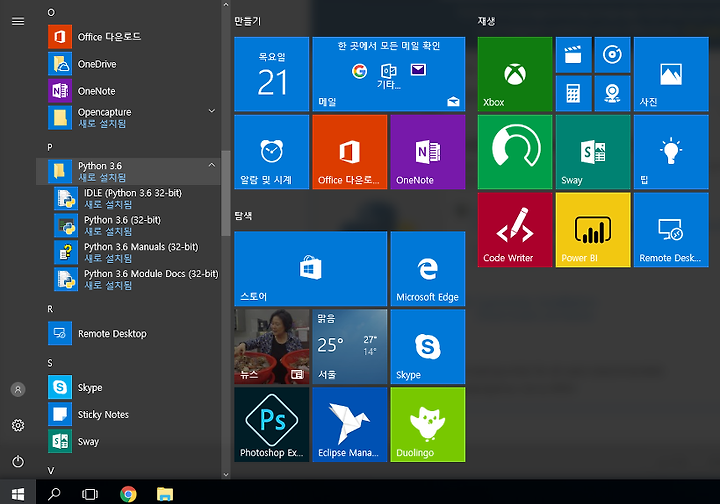Image resolution: width=720 pixels, height=504 pixels.
Task: Click the scrollbar up arrow
Action: coord(225,5)
